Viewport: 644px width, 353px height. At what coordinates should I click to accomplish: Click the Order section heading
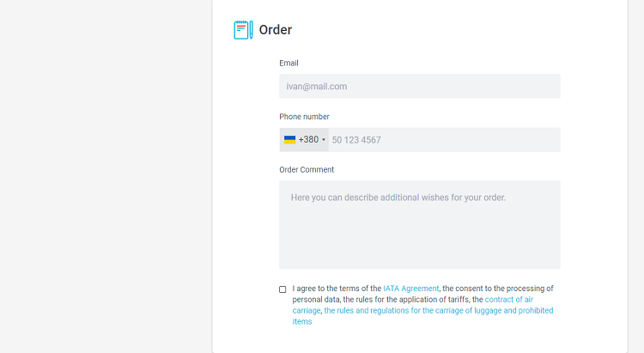tap(275, 29)
